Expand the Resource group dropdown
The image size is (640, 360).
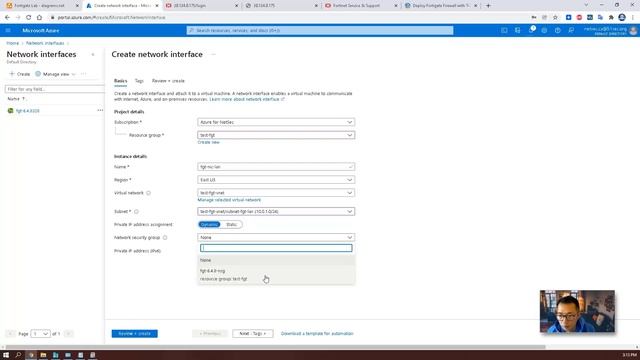(276, 135)
